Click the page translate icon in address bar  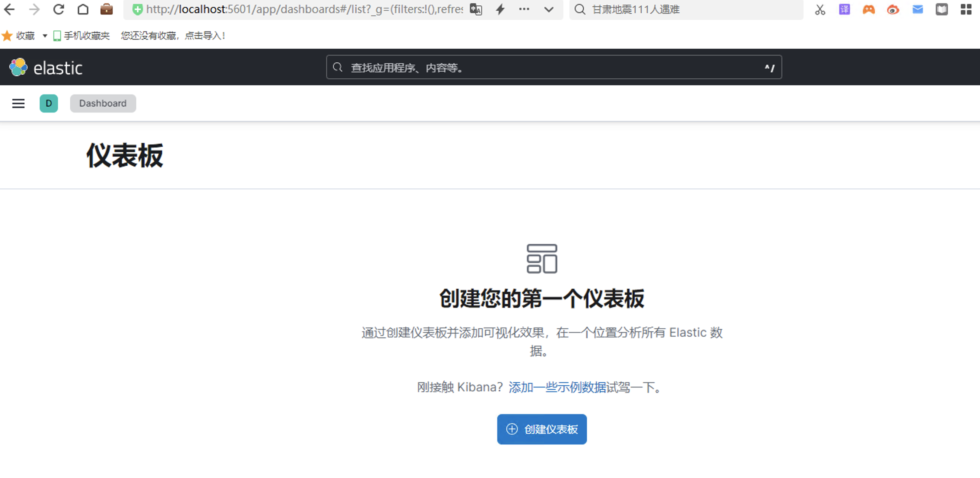click(476, 9)
